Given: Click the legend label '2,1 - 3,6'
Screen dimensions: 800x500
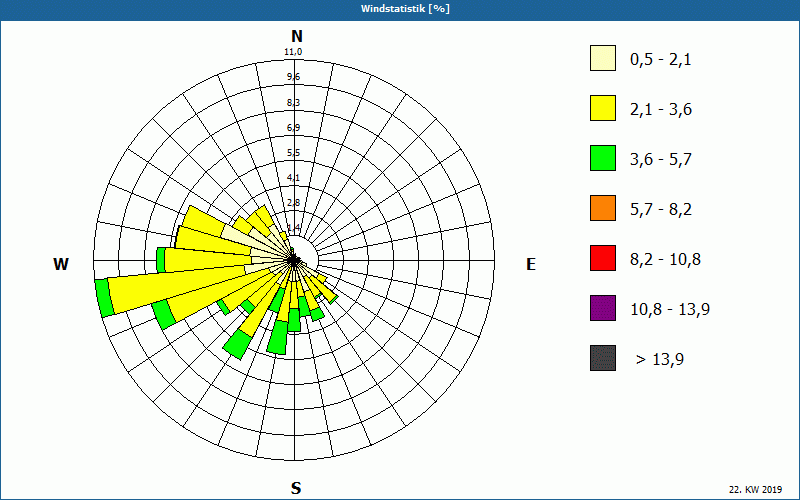Looking at the screenshot, I should pyautogui.click(x=661, y=110).
